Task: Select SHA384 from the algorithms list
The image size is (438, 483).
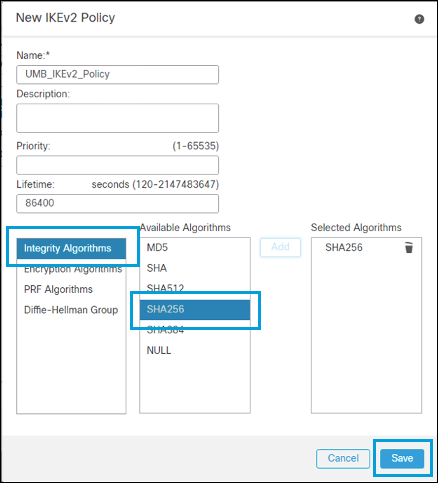Action: click(x=195, y=330)
